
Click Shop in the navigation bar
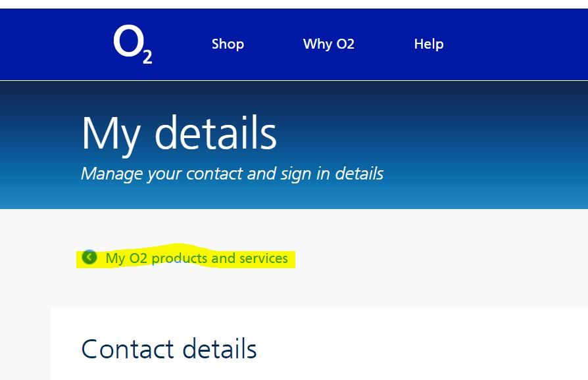(x=228, y=44)
